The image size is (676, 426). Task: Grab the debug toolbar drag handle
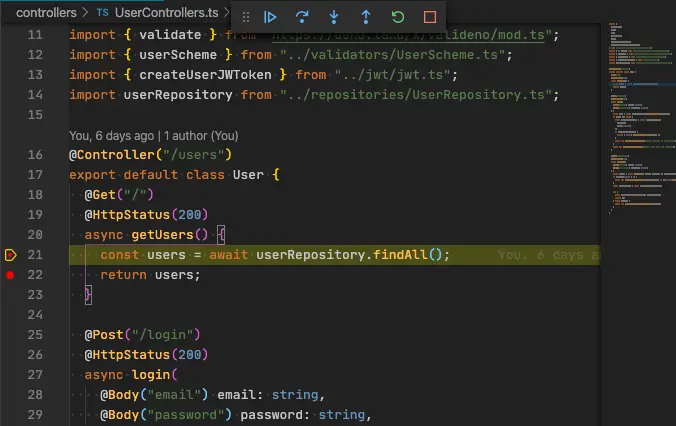tap(246, 17)
